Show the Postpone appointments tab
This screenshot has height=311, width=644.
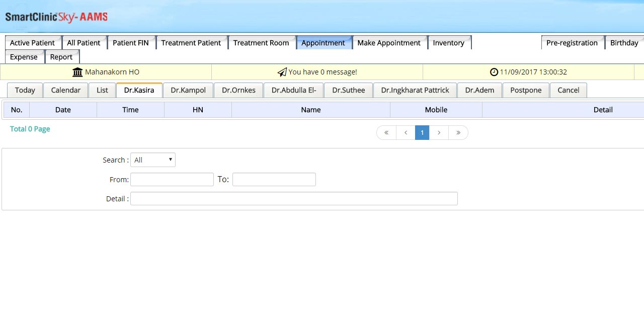(x=526, y=90)
